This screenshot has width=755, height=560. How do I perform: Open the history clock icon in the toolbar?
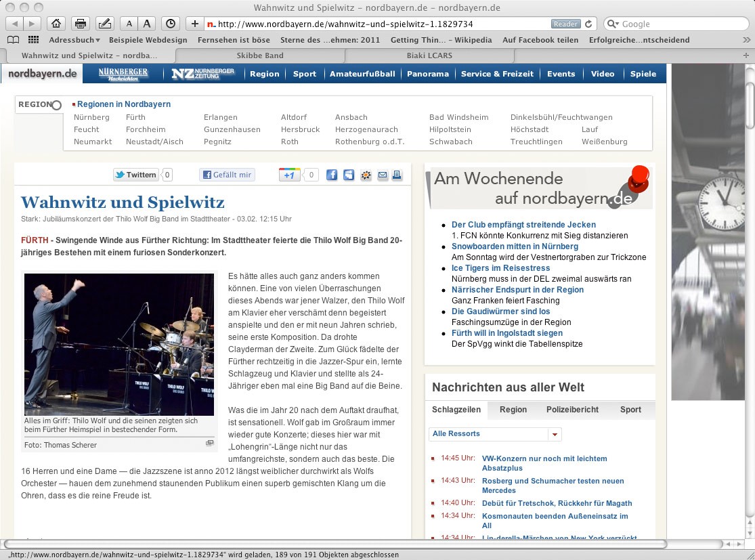click(x=171, y=24)
